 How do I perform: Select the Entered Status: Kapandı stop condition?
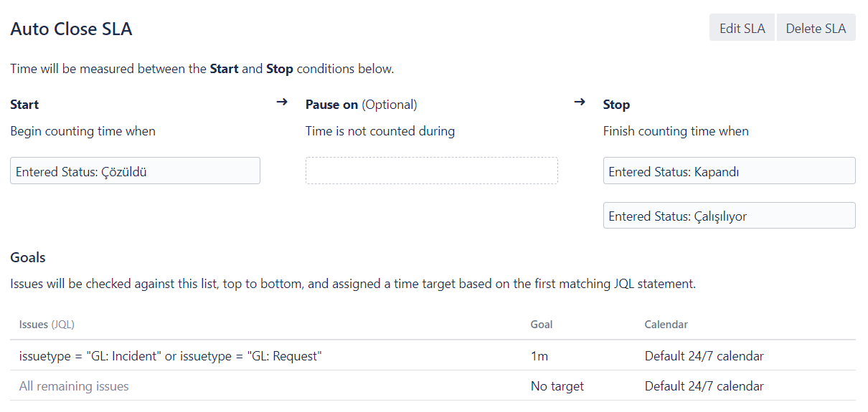click(729, 171)
